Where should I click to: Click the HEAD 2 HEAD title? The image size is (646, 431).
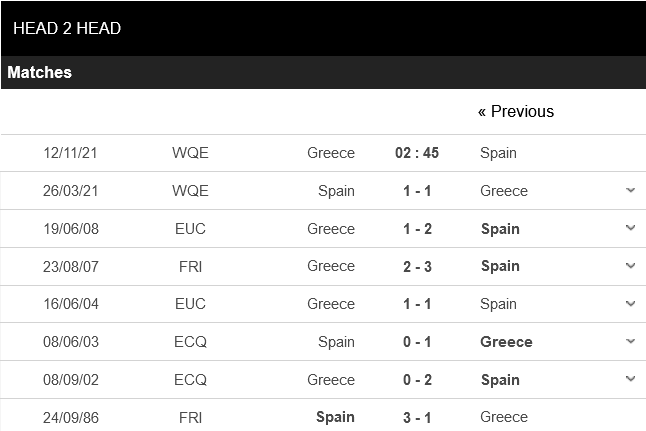(x=67, y=28)
